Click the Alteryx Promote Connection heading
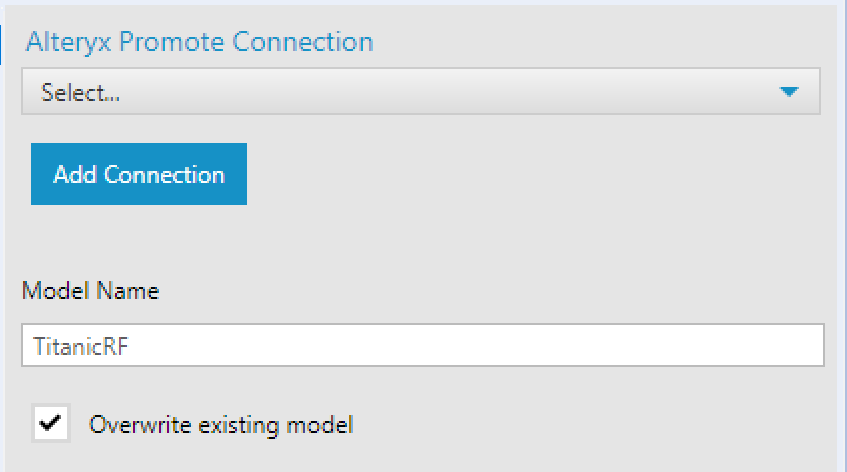Viewport: 847px width, 472px height. coord(199,42)
